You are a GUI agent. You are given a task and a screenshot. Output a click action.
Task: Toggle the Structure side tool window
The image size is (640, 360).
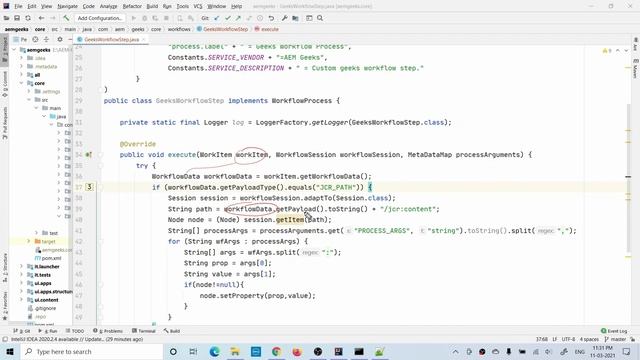point(5,267)
